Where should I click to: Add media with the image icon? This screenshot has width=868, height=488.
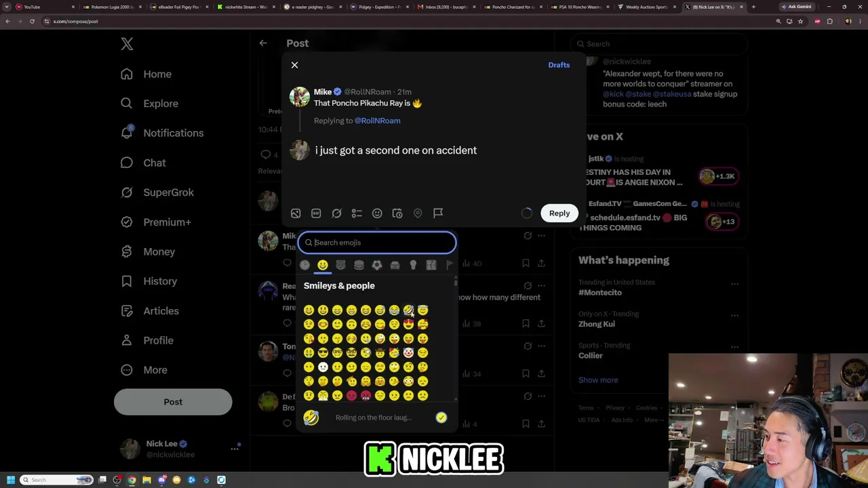point(296,213)
